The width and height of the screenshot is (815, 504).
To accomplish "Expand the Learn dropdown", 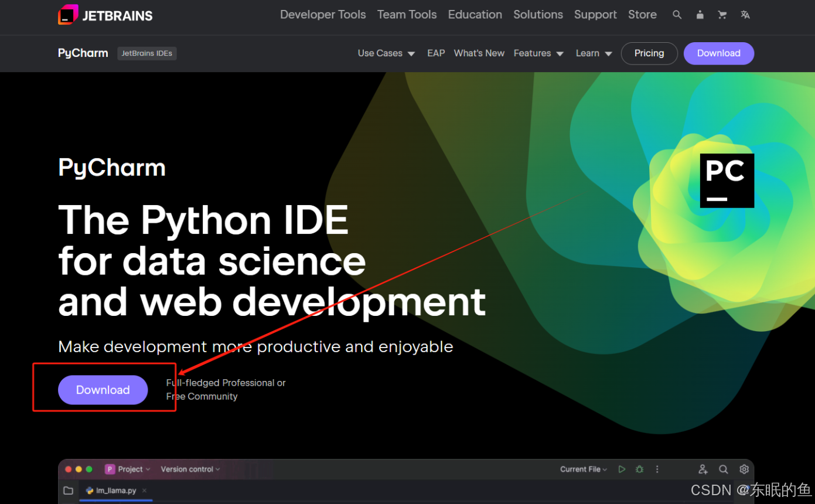I will 594,53.
